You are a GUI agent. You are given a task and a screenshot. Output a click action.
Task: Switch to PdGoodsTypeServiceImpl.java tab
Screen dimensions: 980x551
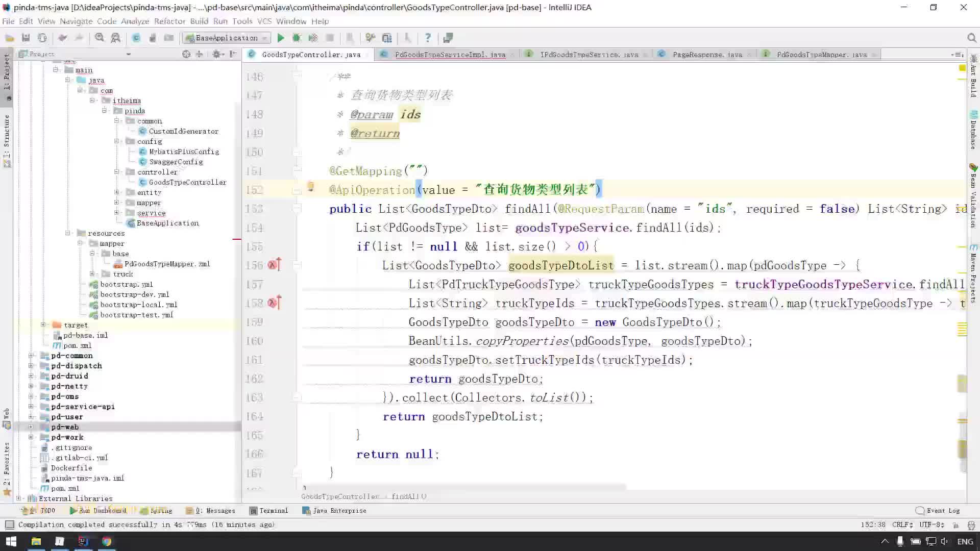pyautogui.click(x=449, y=55)
